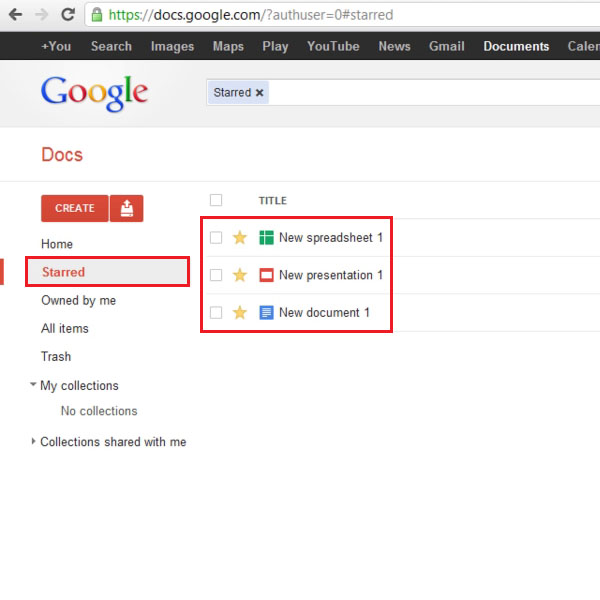Screen dimensions: 600x600
Task: Check the box for New document 1
Action: [x=216, y=313]
